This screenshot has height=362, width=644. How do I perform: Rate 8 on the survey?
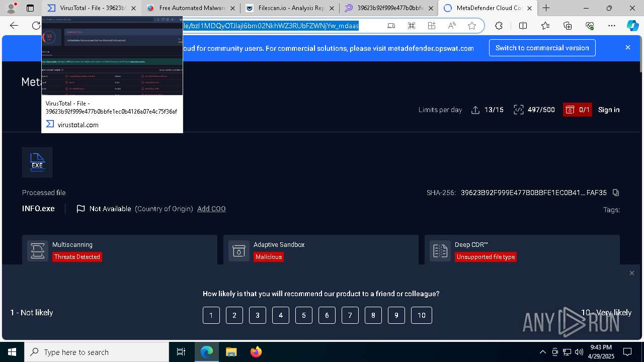373,315
